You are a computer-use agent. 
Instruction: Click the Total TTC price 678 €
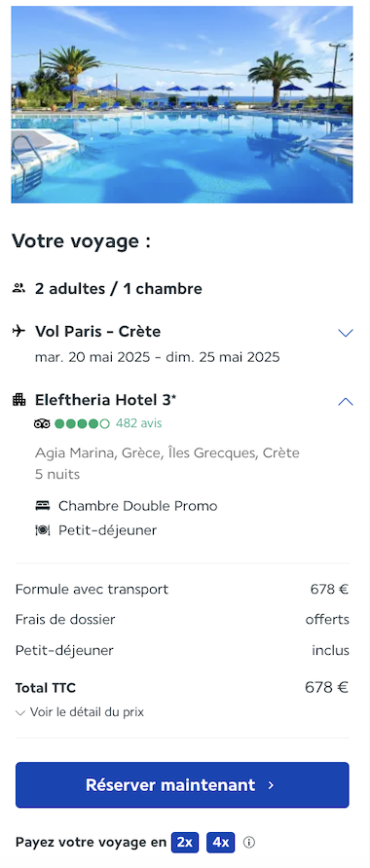pyautogui.click(x=327, y=688)
